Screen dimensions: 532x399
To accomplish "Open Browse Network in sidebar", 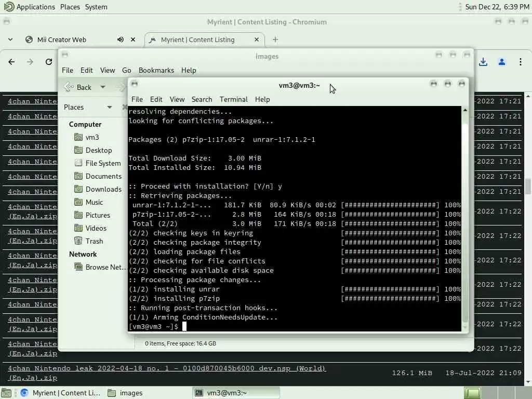I will (x=100, y=267).
